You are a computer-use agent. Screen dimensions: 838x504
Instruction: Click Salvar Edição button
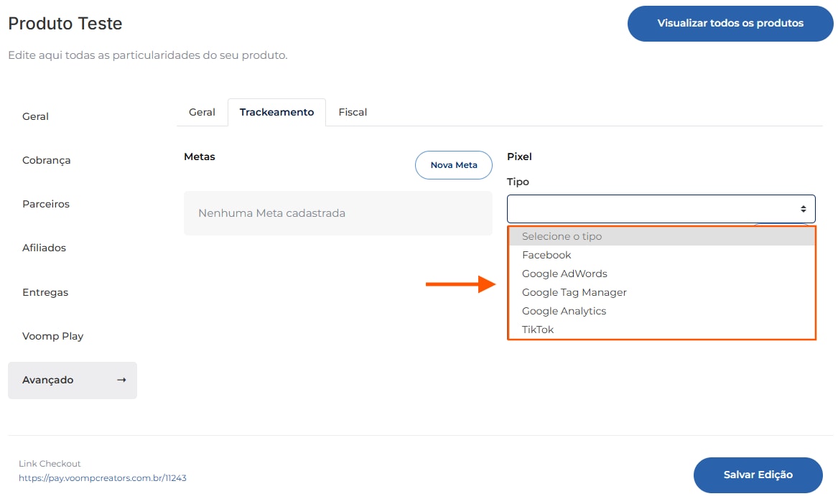point(758,475)
